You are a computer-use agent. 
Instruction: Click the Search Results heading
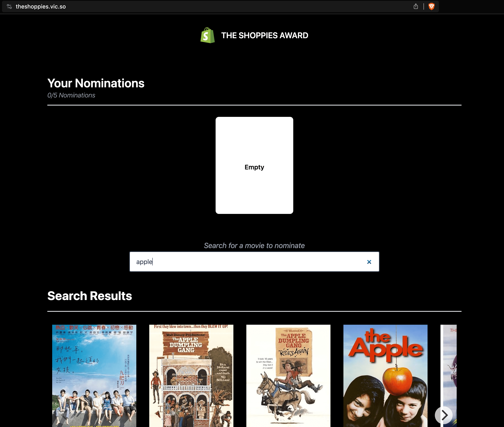(90, 296)
